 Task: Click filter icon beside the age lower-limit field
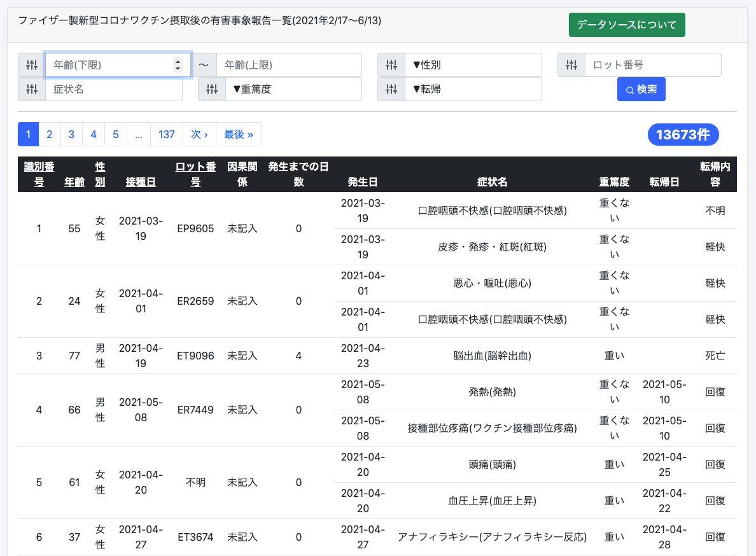pyautogui.click(x=32, y=65)
